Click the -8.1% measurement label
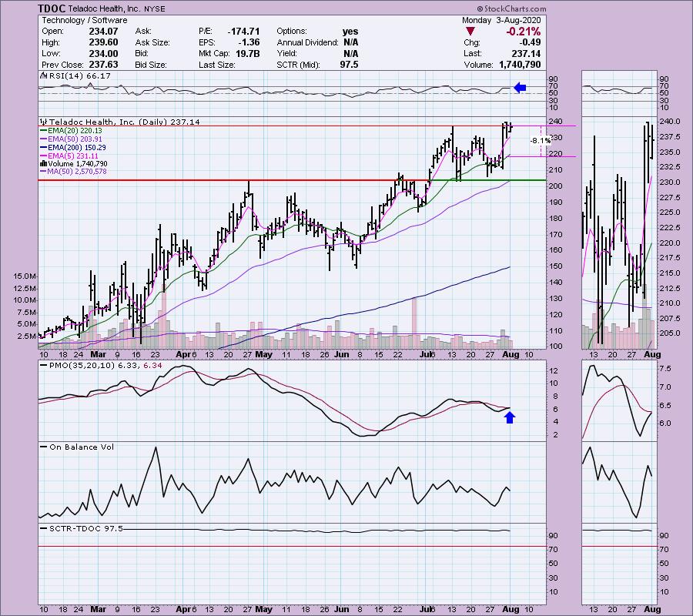693x616 pixels. (x=541, y=140)
